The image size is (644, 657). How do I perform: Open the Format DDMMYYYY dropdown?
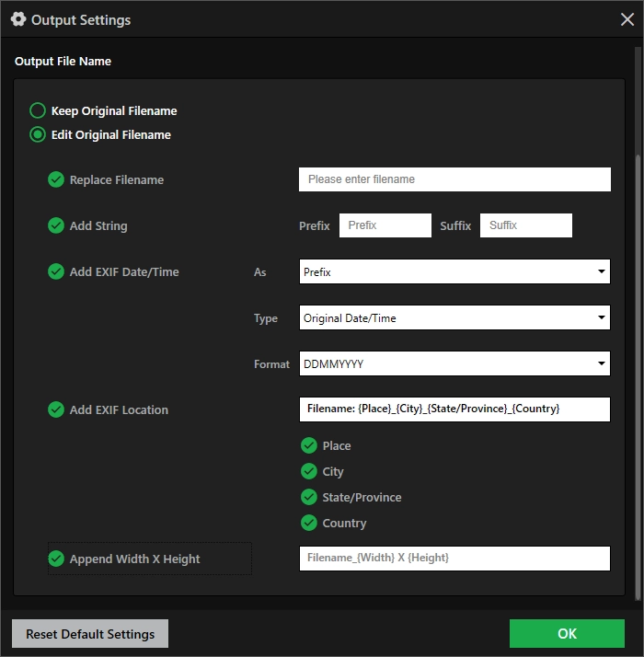coord(454,363)
